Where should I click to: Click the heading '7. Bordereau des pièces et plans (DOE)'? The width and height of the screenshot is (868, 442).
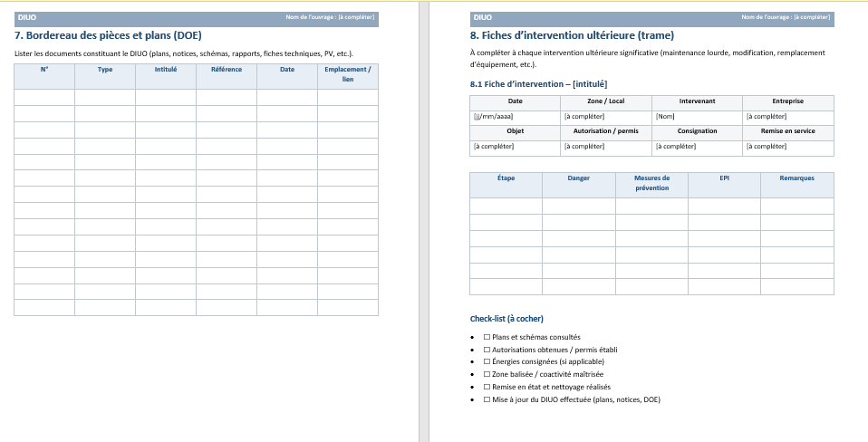point(108,35)
